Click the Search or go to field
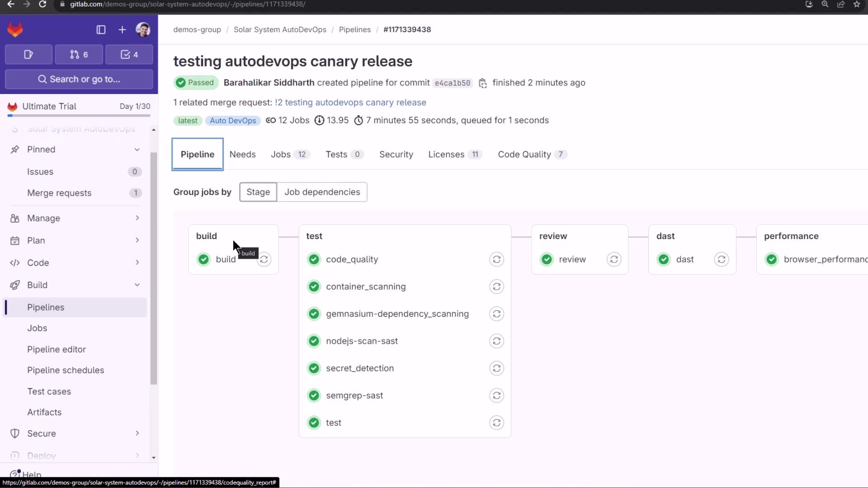 click(x=79, y=79)
